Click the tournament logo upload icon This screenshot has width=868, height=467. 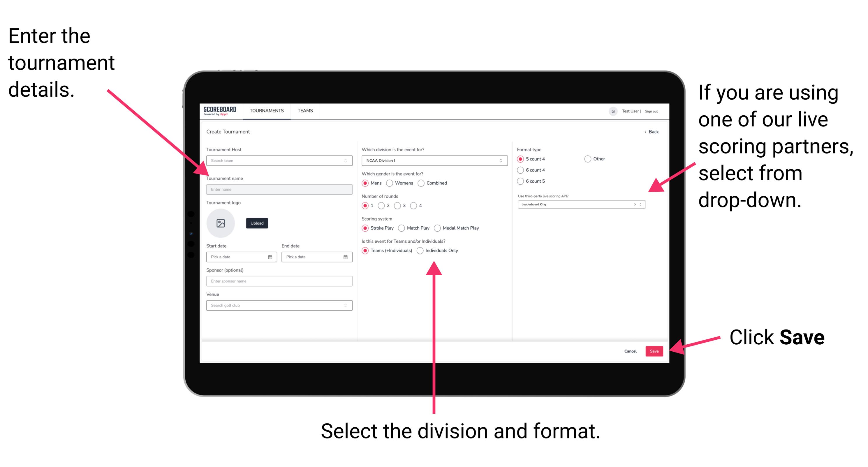(x=221, y=223)
